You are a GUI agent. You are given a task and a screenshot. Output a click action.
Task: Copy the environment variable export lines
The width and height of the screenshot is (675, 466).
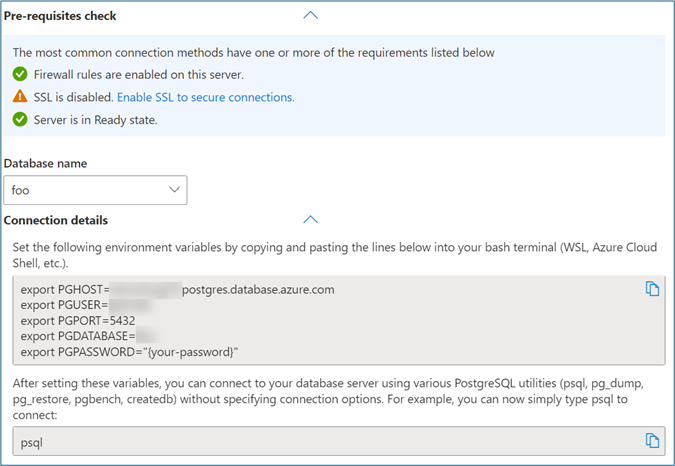(652, 289)
